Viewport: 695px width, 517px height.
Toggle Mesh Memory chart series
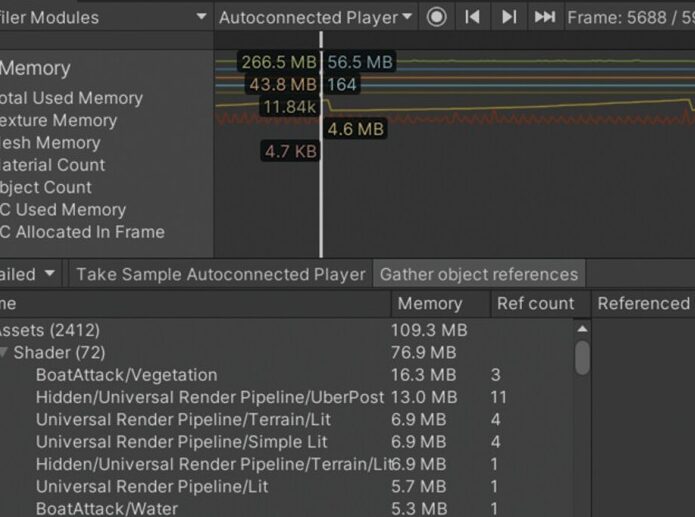coord(50,143)
